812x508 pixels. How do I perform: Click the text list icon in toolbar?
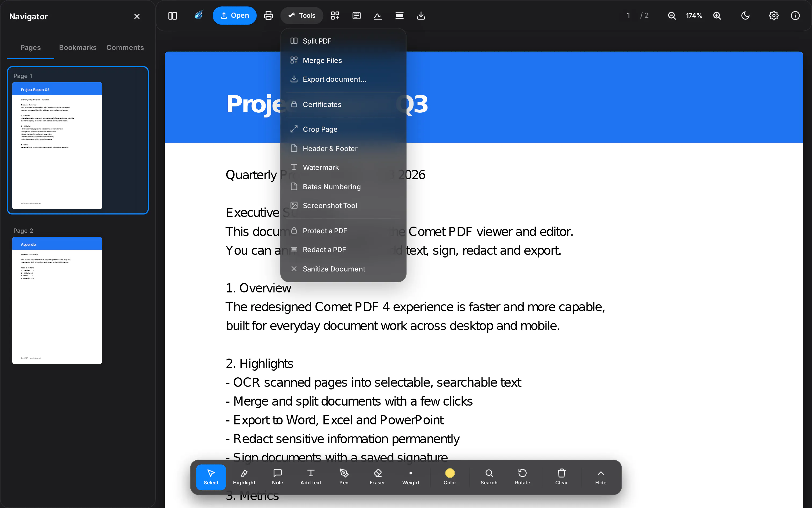pyautogui.click(x=356, y=16)
